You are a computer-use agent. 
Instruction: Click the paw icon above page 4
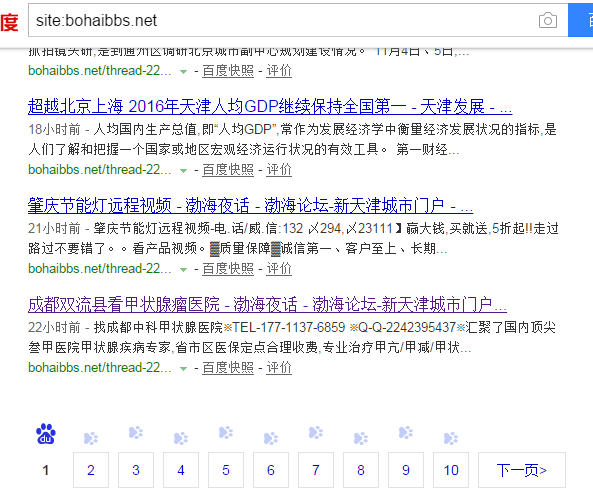pos(181,438)
